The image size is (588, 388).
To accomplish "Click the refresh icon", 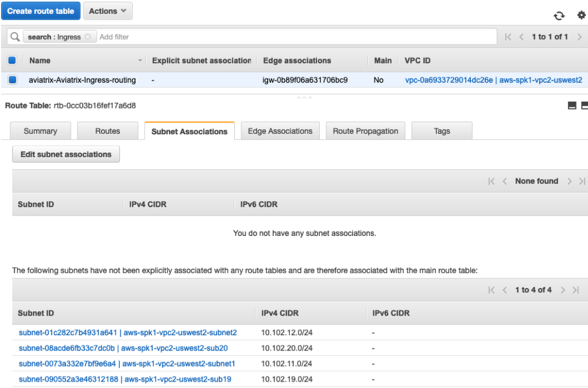I will click(559, 15).
